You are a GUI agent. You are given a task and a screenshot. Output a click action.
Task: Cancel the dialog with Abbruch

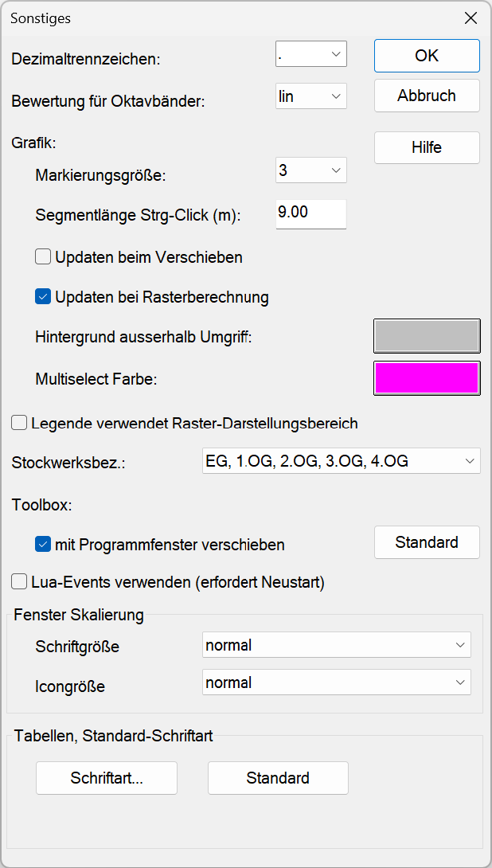427,96
